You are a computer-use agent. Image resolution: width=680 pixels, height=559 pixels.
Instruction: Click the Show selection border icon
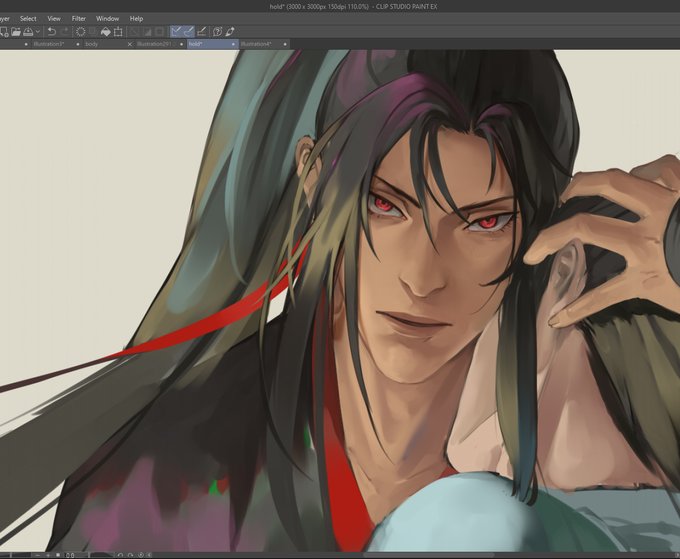(x=160, y=32)
